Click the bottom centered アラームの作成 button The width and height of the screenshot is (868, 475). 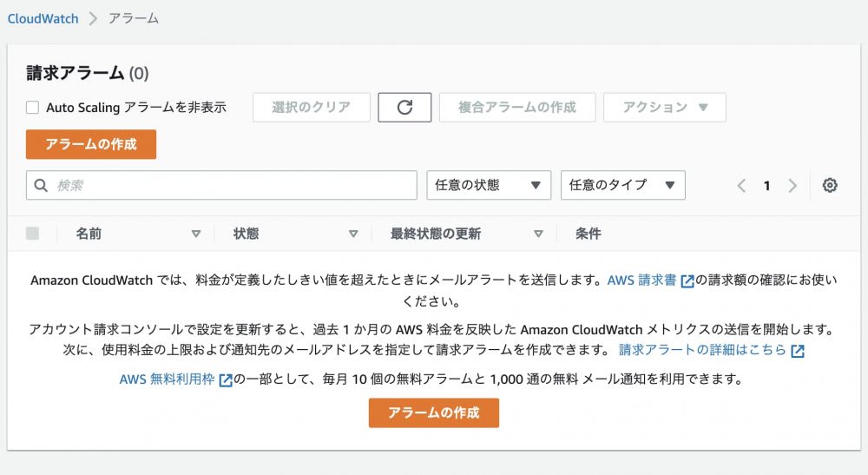(x=434, y=413)
